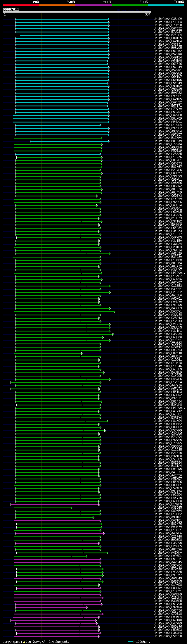Select the UniRef100_A9PJS1 label
Viewport: 187px width, 644px height.
[168, 96]
